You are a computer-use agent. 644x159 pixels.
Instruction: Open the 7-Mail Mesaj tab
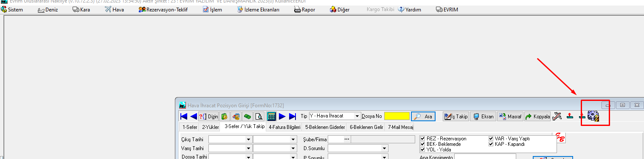[x=400, y=127]
